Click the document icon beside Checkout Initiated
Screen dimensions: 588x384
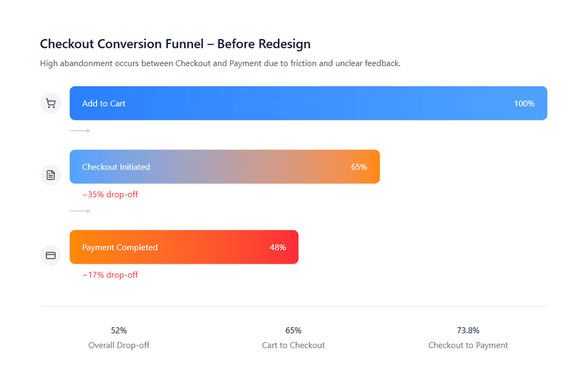[51, 175]
